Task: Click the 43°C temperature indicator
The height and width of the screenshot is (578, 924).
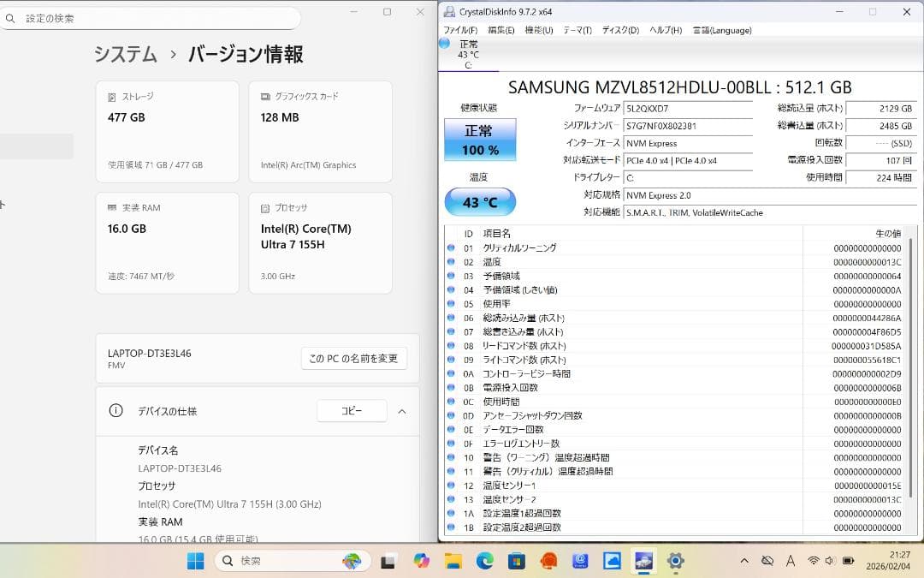Action: [480, 201]
